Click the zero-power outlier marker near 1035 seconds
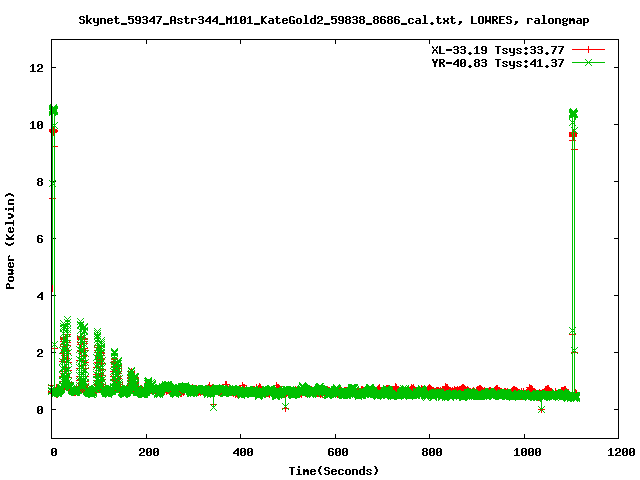Image resolution: width=640 pixels, height=480 pixels. tap(541, 409)
